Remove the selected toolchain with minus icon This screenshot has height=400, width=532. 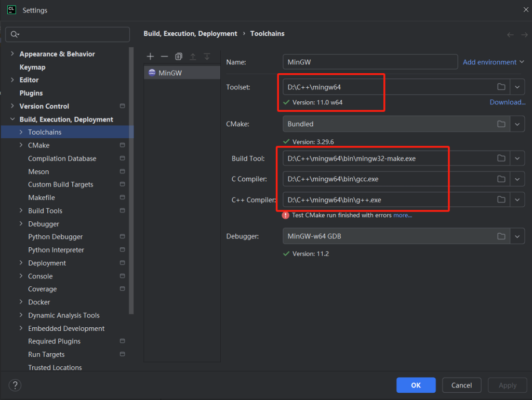tap(165, 57)
